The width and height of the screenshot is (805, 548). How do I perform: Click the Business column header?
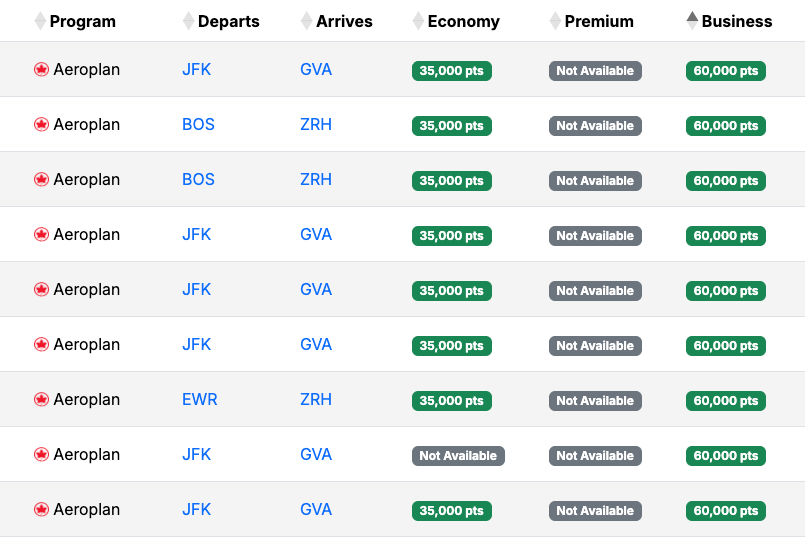coord(737,21)
